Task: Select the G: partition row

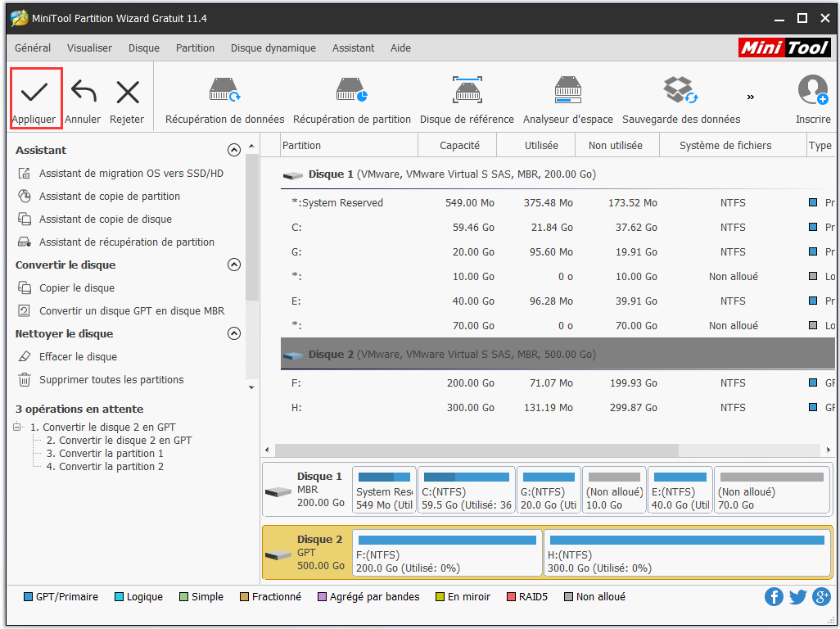Action: 558,251
